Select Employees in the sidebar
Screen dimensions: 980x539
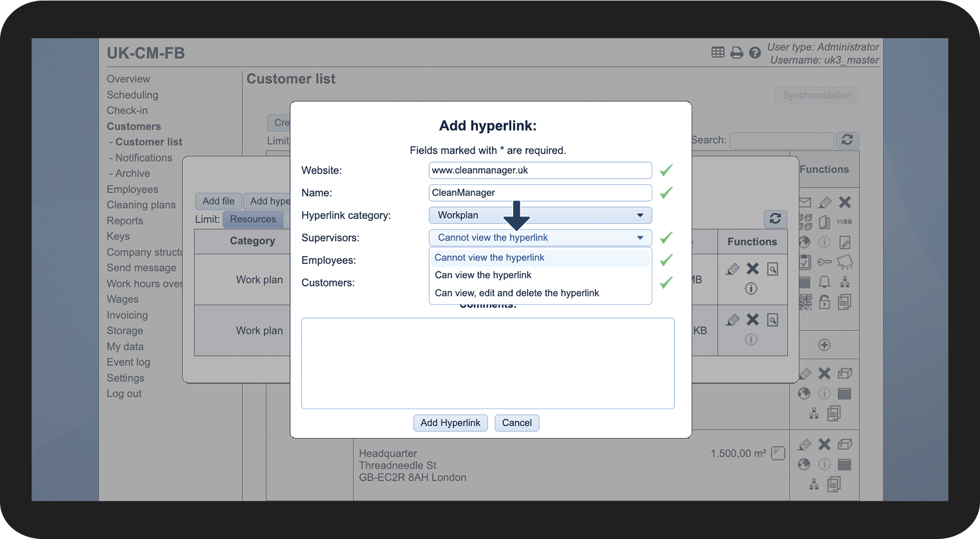(x=133, y=189)
